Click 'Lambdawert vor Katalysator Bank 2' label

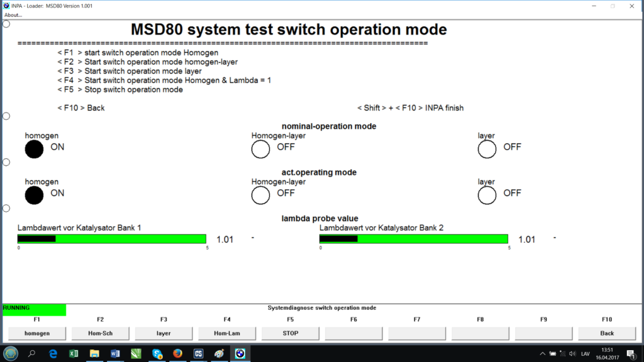click(382, 228)
